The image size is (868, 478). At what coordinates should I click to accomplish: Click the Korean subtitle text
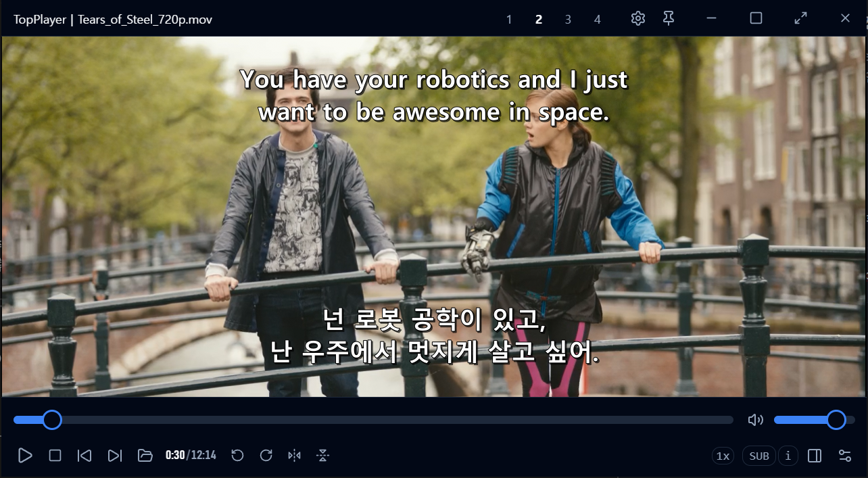point(434,337)
